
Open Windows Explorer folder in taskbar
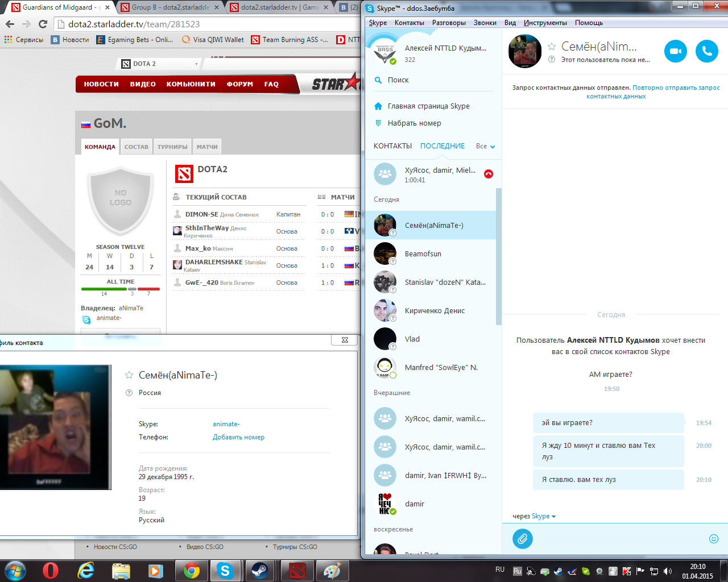tap(121, 571)
